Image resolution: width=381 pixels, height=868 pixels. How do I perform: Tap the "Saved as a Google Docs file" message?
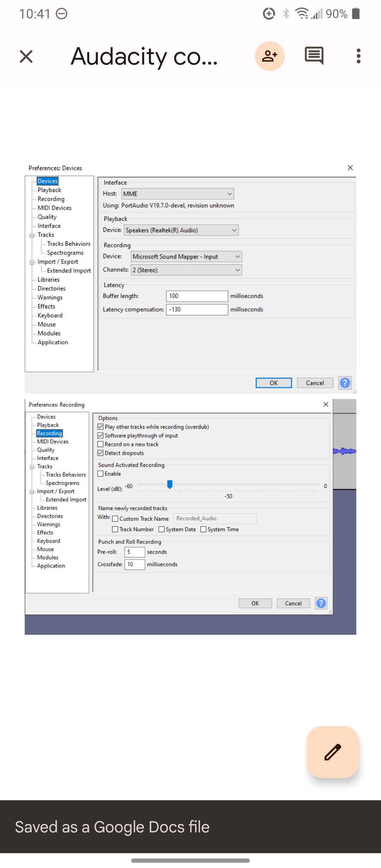(112, 827)
